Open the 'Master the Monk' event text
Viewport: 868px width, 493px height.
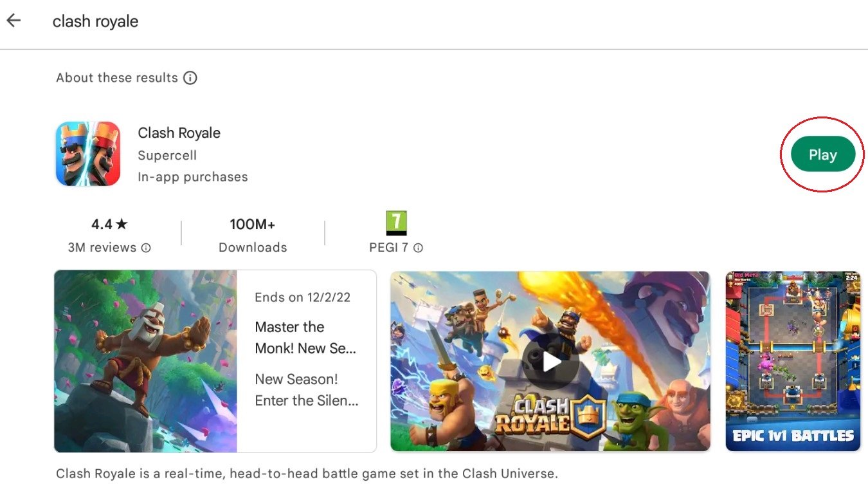305,338
